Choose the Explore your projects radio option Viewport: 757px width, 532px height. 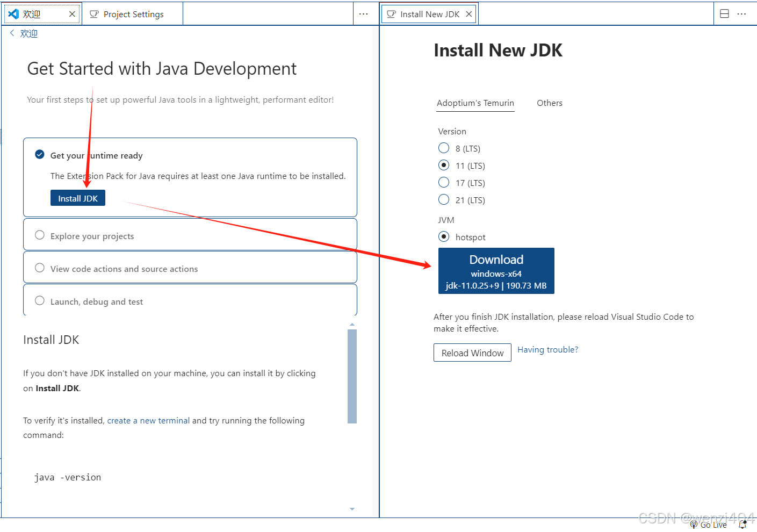coord(39,235)
